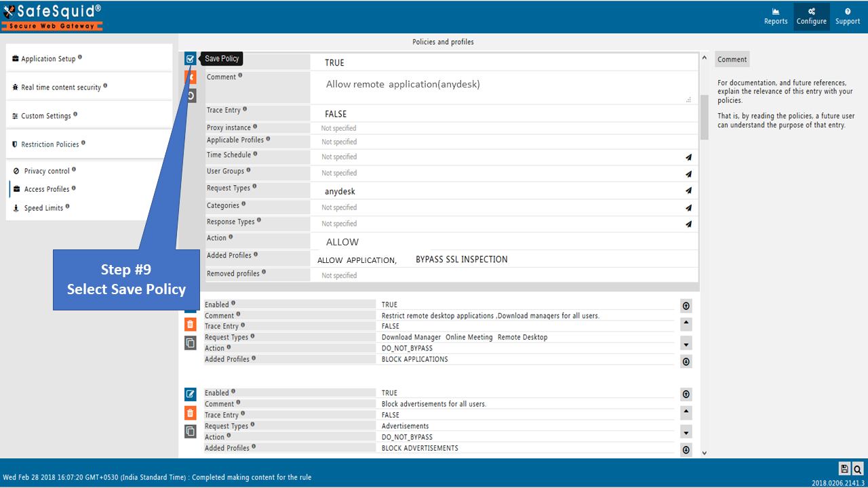Move Block advertisements policy to top

(x=686, y=394)
